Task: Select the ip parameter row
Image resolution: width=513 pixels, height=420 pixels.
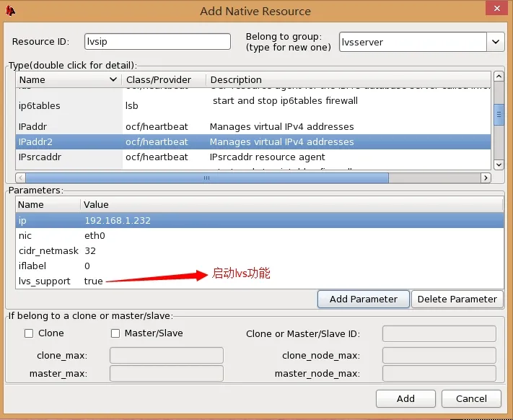Action: [260, 221]
